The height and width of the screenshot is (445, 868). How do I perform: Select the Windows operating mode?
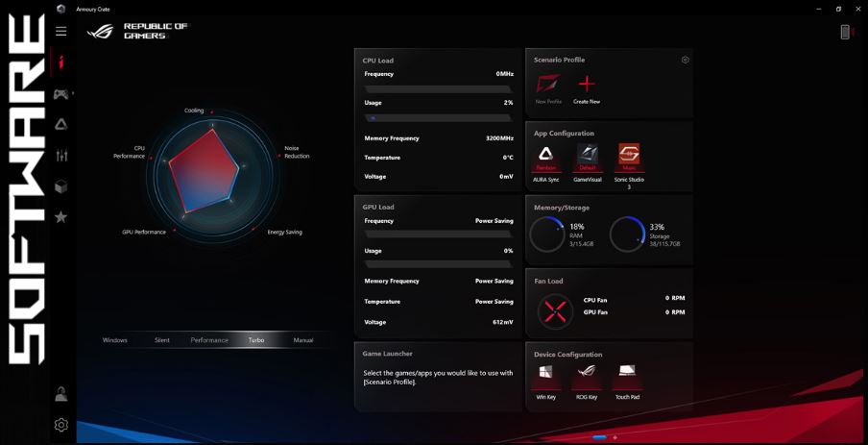click(115, 340)
